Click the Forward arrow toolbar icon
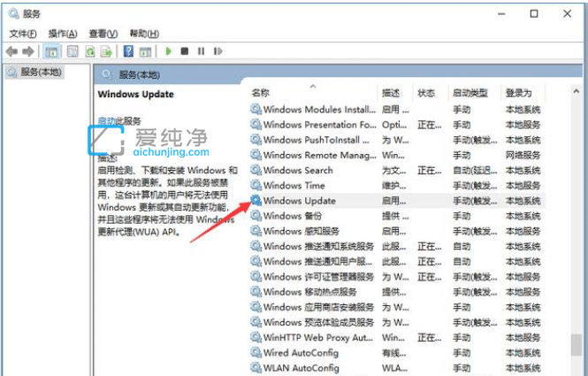Viewport: 588px width, 376px height. tap(28, 51)
